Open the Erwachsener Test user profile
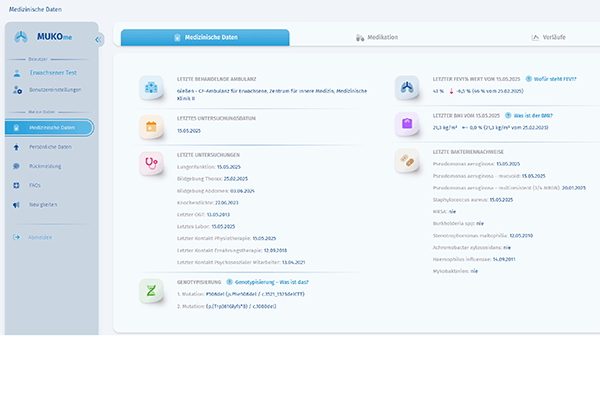Viewport: 600px width, 400px height. [52, 73]
